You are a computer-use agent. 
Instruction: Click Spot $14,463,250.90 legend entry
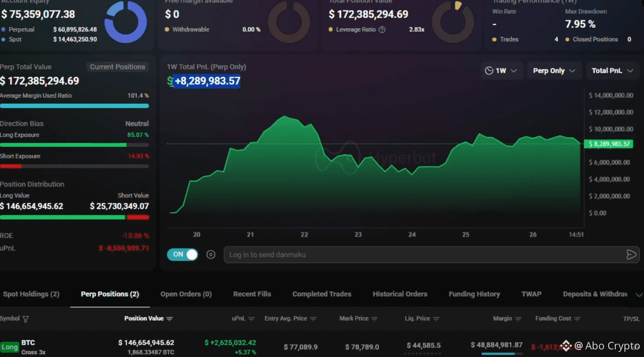pyautogui.click(x=49, y=39)
